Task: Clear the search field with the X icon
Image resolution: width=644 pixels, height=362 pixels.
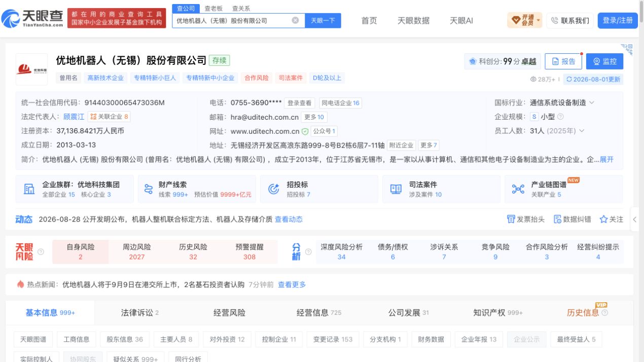Action: (295, 21)
